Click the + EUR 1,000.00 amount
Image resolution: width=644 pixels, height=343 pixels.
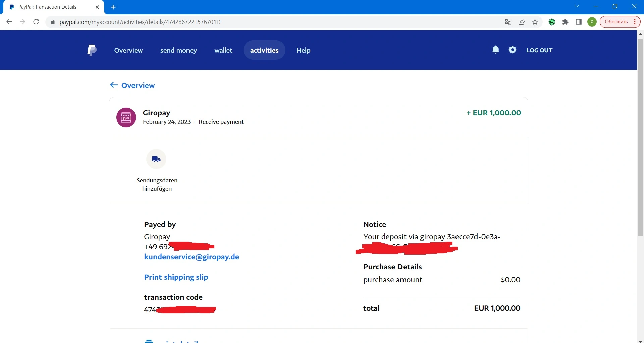493,113
